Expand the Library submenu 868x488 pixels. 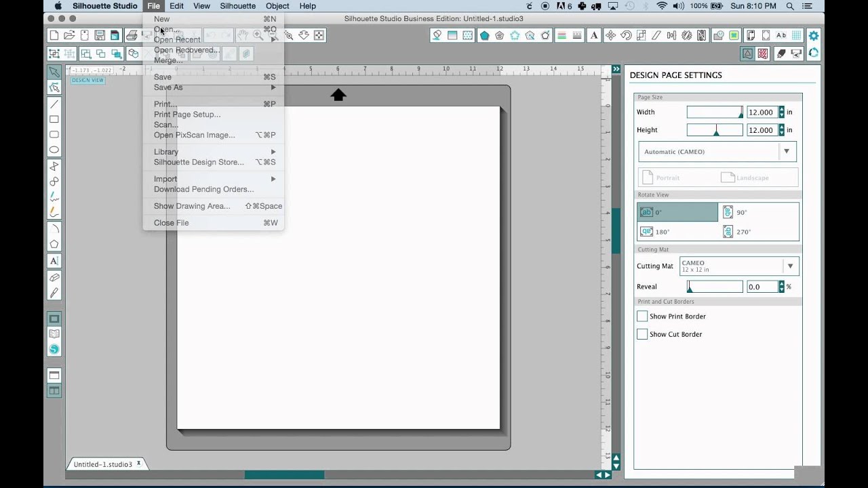coord(213,152)
